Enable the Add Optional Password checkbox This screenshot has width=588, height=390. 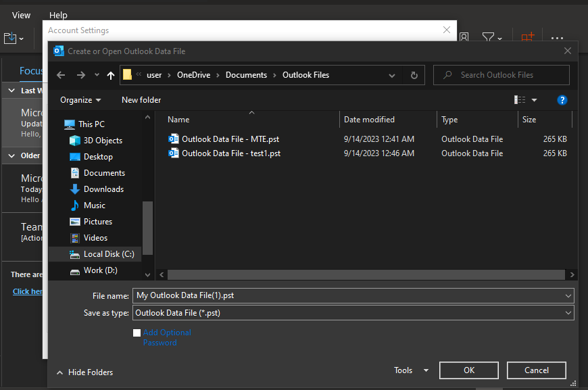point(137,333)
